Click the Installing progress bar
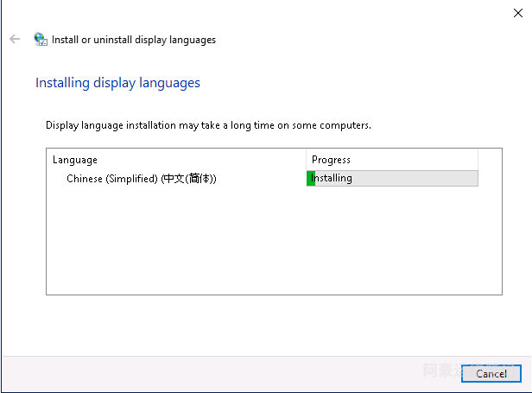The height and width of the screenshot is (393, 532). pos(392,179)
